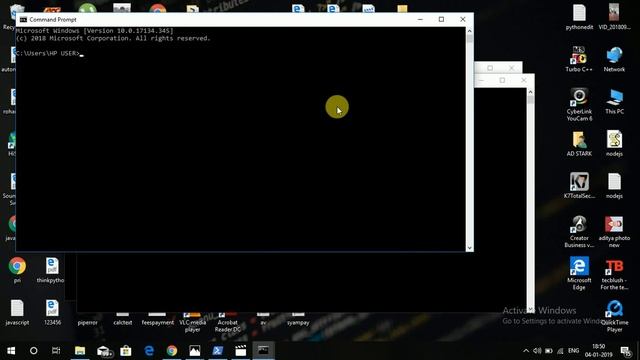Switch to PowerShell on the taskbar
The width and height of the screenshot is (640, 360).
218,351
